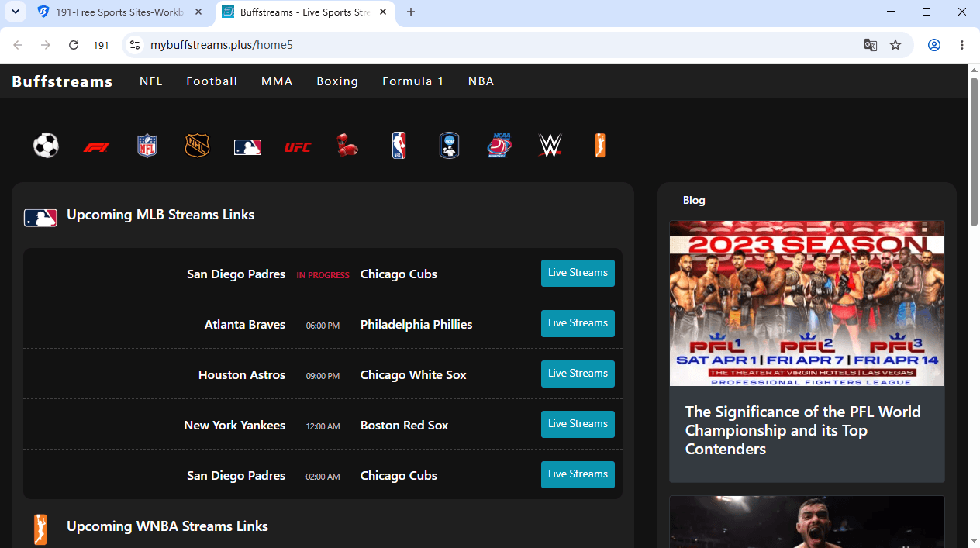The width and height of the screenshot is (980, 548).
Task: Select the Formula 1 logo icon
Action: point(97,146)
